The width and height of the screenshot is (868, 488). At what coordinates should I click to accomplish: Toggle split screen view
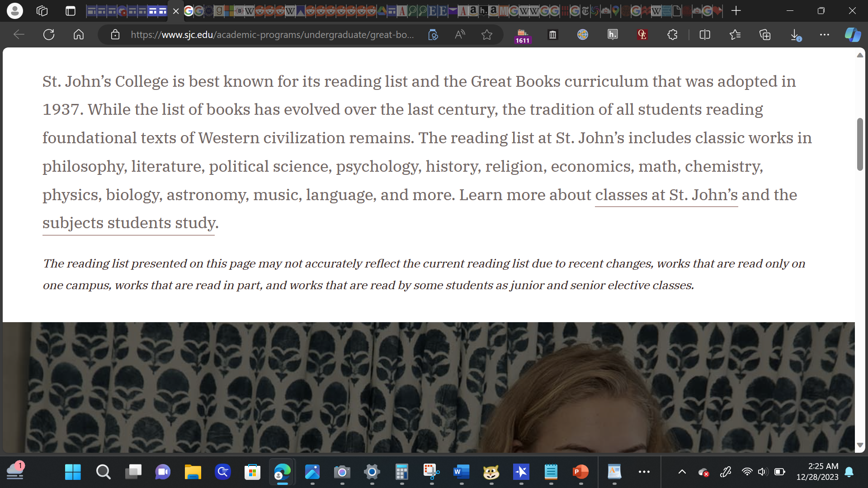705,34
